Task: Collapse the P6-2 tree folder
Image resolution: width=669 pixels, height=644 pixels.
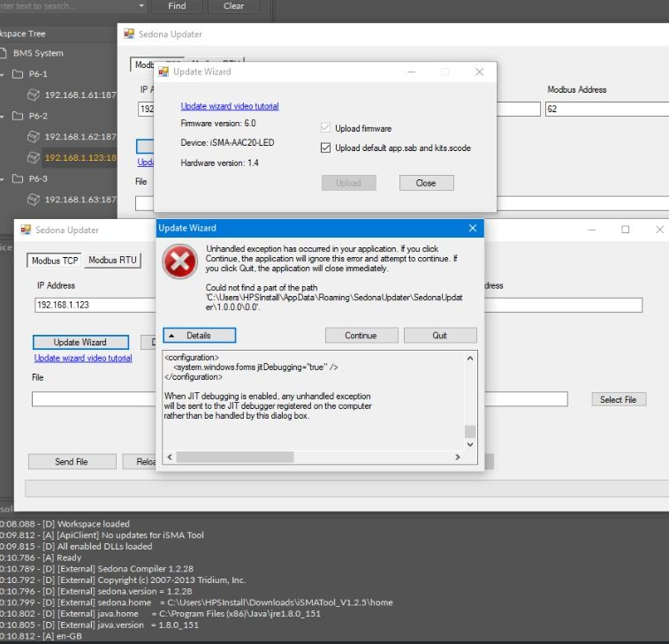Action: point(3,117)
